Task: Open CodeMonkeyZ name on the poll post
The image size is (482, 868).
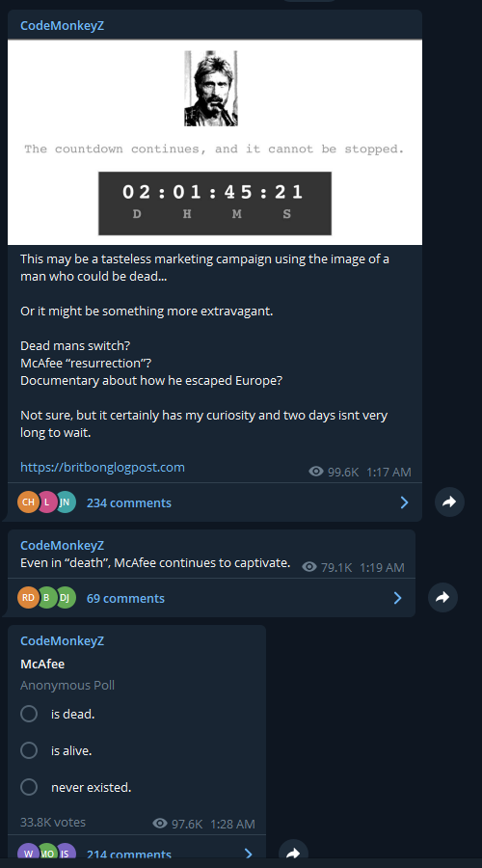Action: [62, 640]
